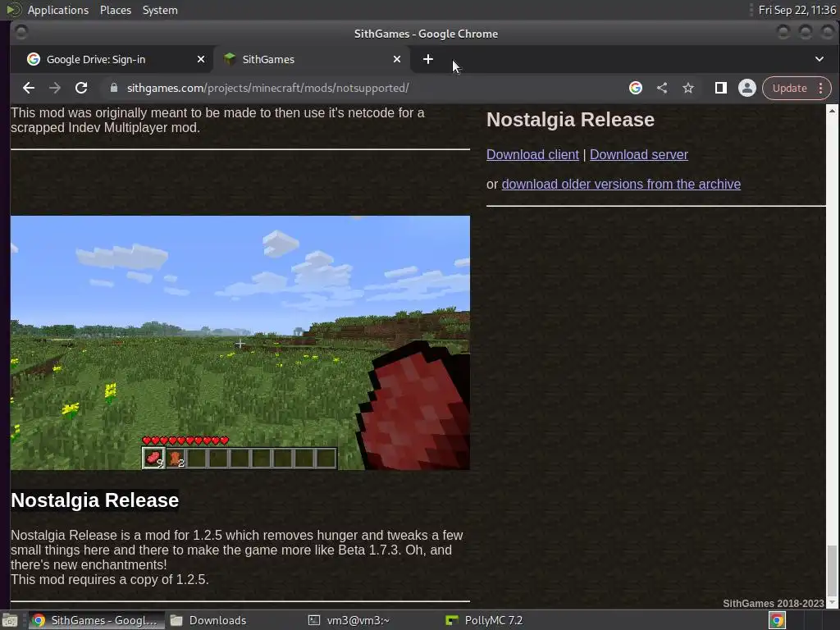This screenshot has width=840, height=630.
Task: Share this page using the share icon
Action: coord(662,88)
